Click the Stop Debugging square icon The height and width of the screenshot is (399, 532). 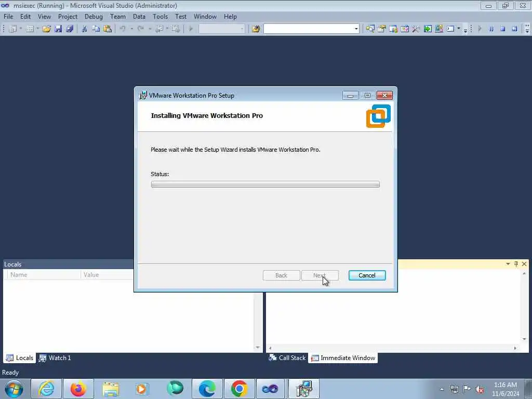503,29
